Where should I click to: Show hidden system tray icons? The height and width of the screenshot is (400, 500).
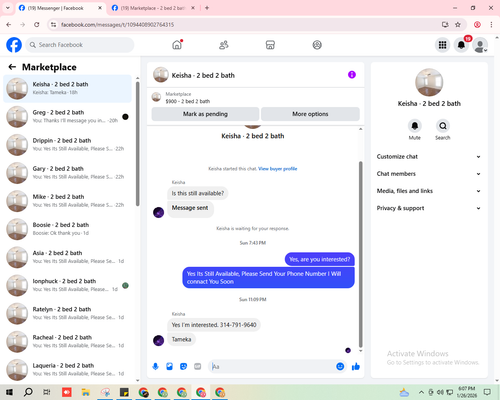(421, 392)
